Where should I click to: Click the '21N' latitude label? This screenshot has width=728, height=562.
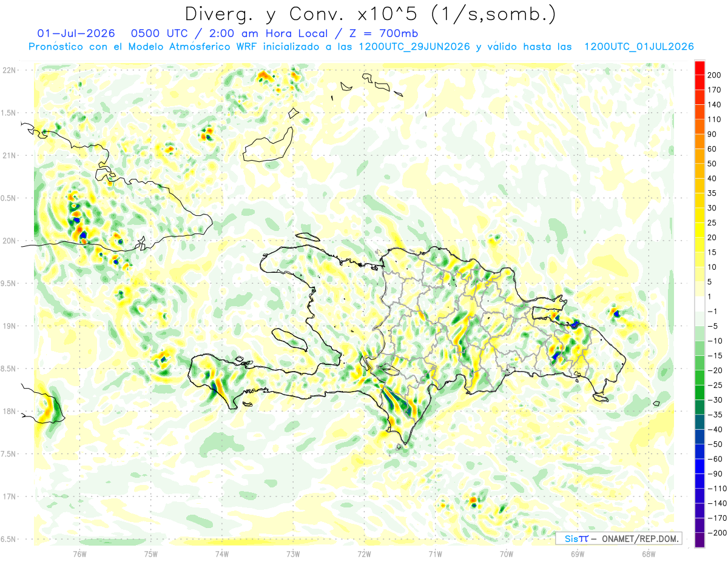coord(9,155)
